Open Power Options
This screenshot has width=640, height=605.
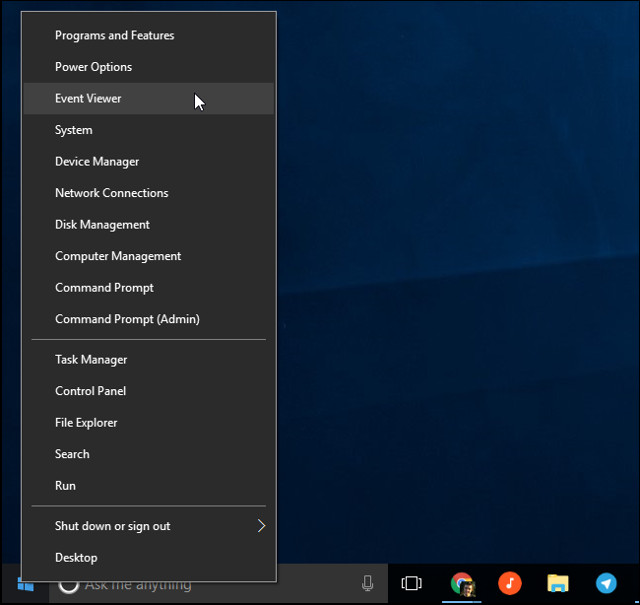93,67
